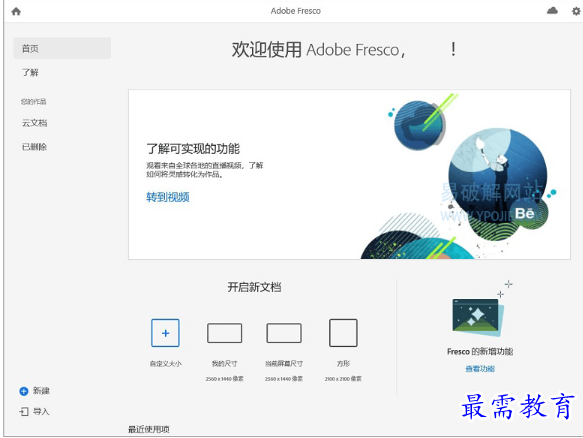Select 首页 in the sidebar
The height and width of the screenshot is (438, 583).
[x=62, y=48]
